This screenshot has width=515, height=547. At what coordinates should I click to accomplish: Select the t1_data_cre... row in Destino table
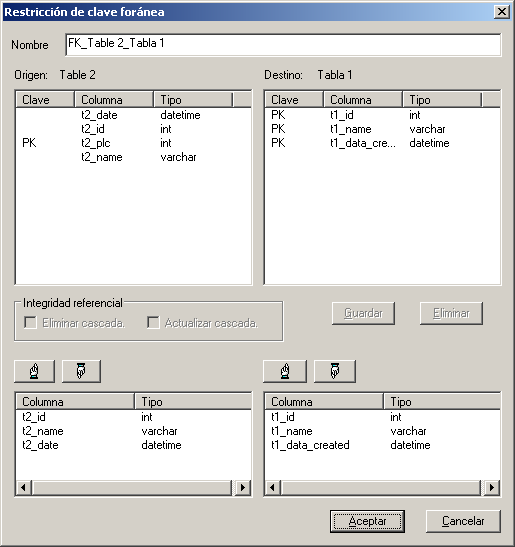click(382, 143)
